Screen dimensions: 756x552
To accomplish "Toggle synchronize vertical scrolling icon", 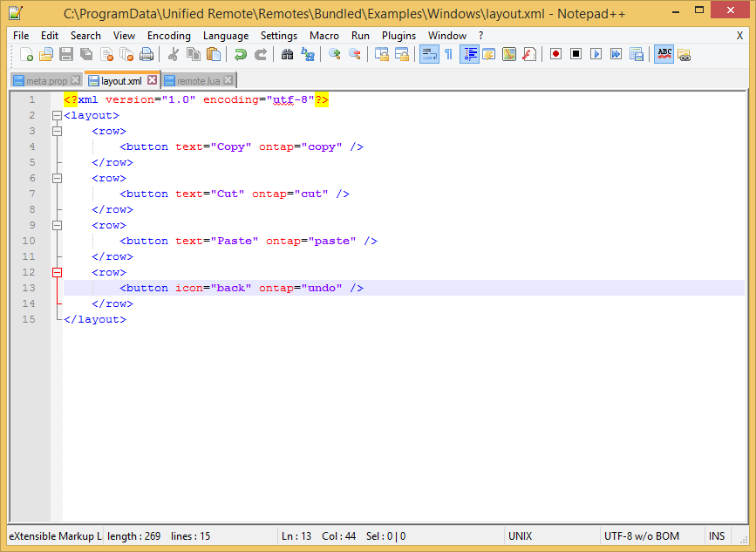I will pyautogui.click(x=381, y=54).
